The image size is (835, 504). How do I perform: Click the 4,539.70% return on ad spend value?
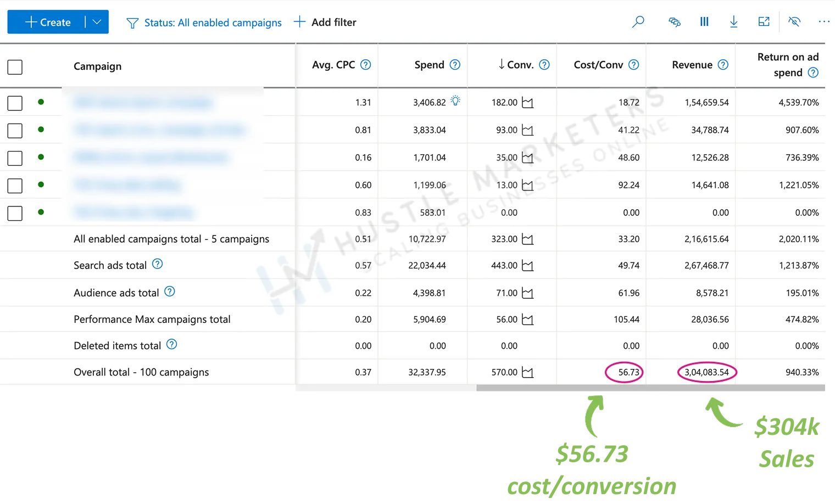point(798,103)
